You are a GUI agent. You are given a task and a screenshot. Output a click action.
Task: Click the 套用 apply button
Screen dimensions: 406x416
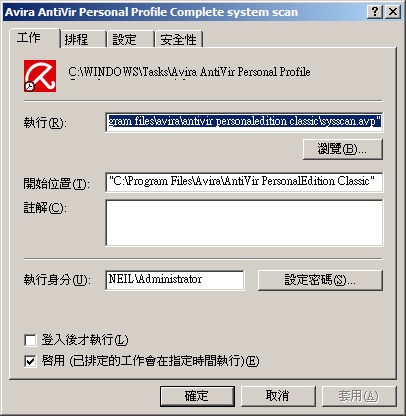coord(359,396)
